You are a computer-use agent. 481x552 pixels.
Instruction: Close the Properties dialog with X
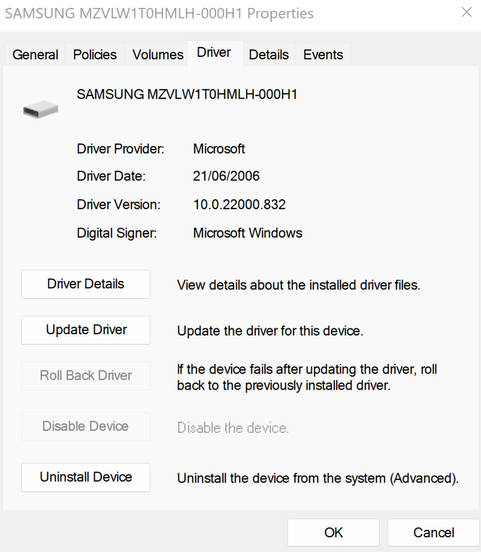point(467,12)
